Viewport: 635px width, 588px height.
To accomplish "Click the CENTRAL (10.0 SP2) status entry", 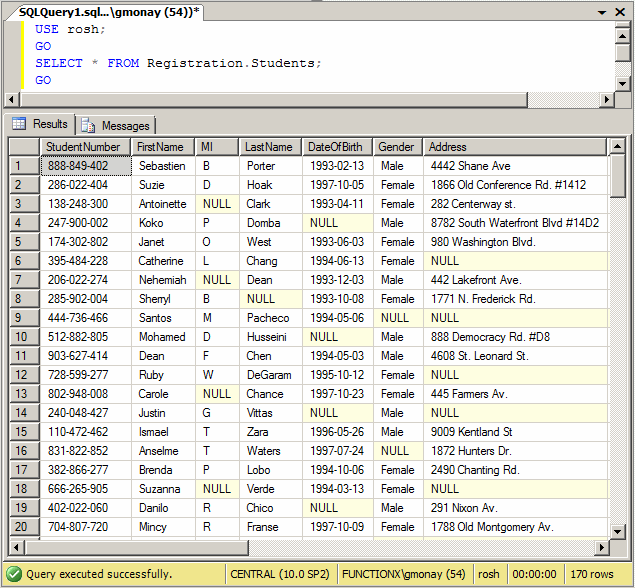I will point(280,574).
